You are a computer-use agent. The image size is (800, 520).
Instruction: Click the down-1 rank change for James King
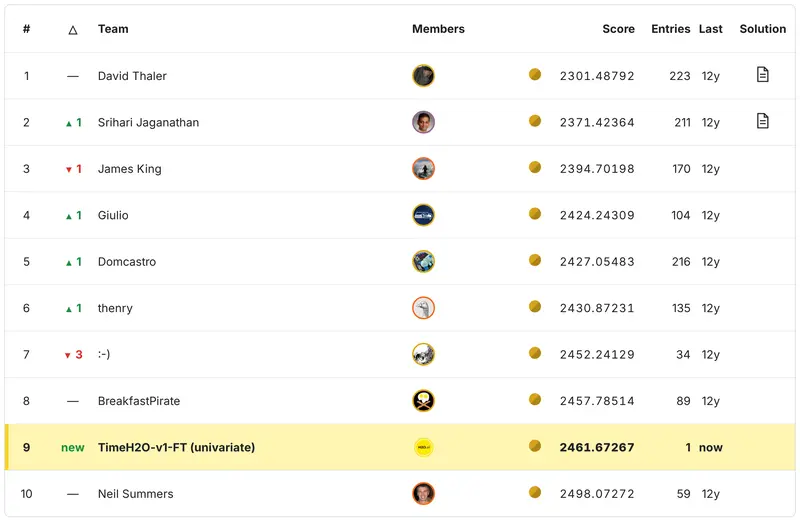(73, 169)
